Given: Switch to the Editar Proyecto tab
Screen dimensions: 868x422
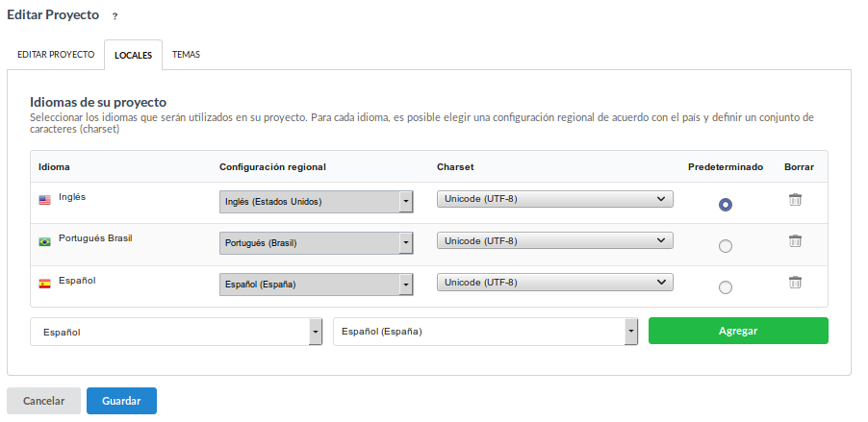Looking at the screenshot, I should pos(56,55).
